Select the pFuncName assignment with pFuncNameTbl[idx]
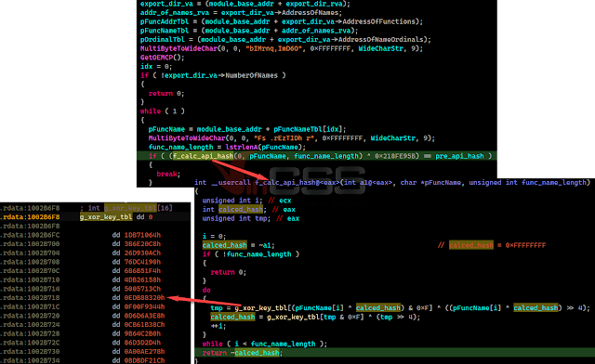 (x=247, y=129)
